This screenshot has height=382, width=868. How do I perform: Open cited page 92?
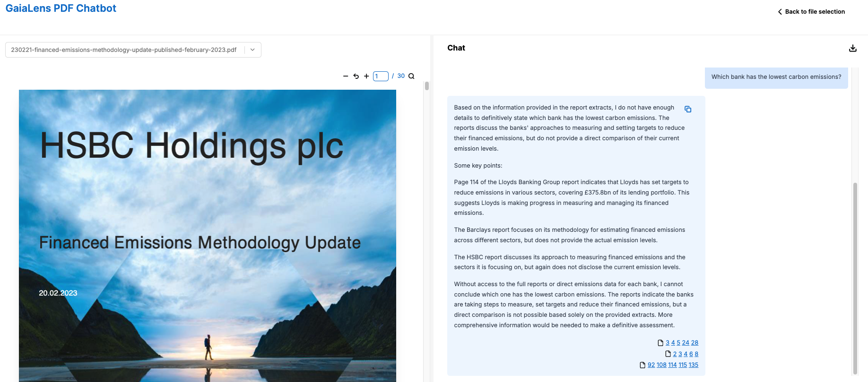[651, 365]
